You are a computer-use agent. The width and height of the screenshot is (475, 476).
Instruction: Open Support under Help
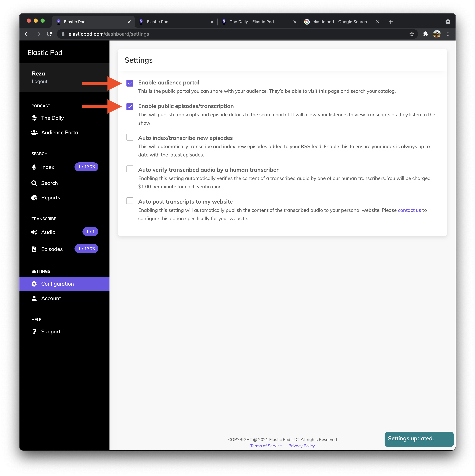coord(51,332)
